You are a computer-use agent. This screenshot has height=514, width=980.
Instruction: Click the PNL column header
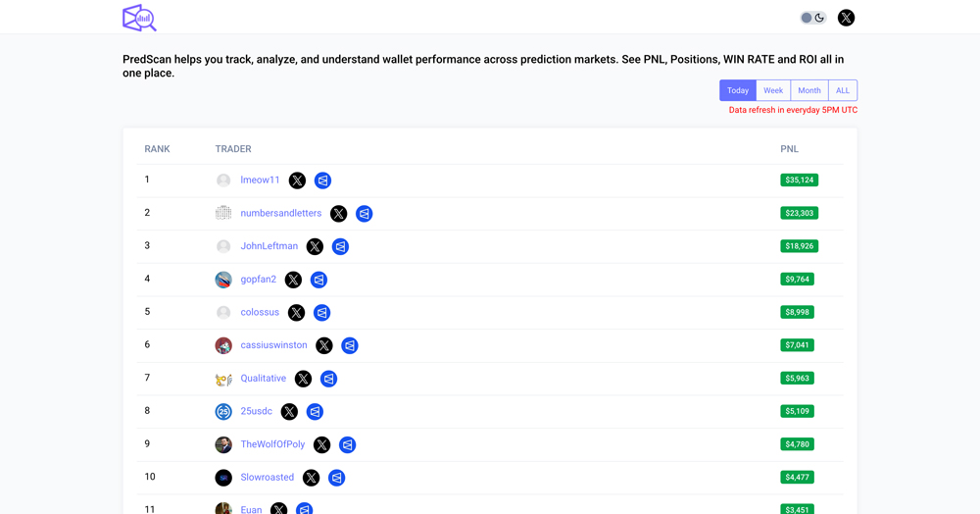coord(789,149)
